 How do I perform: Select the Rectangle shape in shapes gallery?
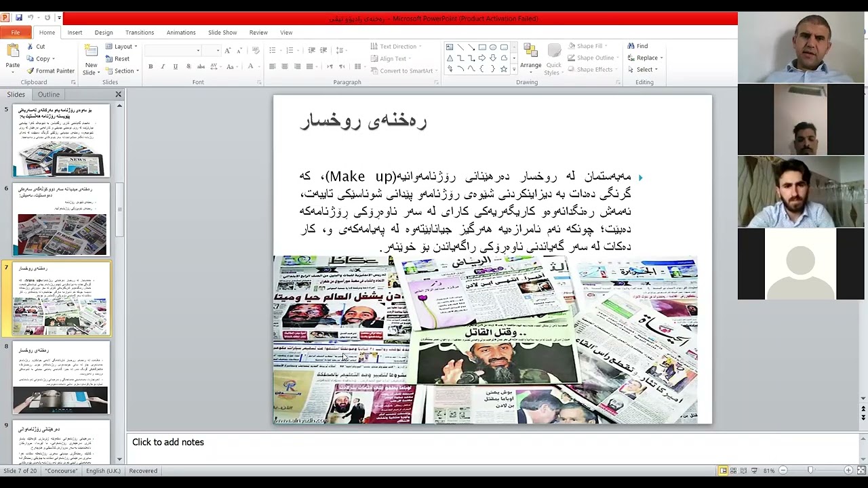[482, 47]
